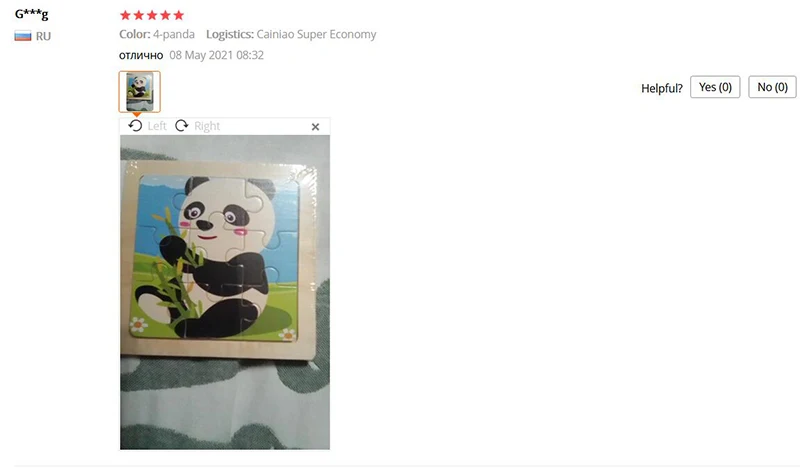The image size is (800, 472).
Task: Mark review helpful with Yes (0)
Action: 715,87
